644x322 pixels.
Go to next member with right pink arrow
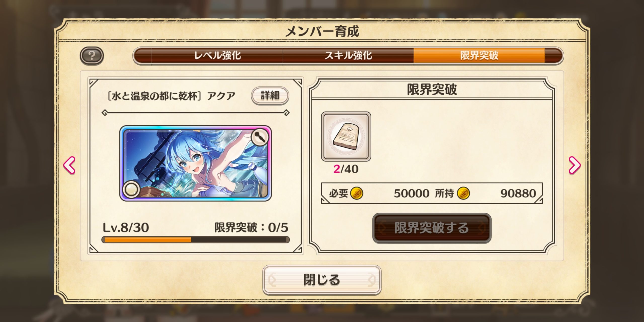coord(575,165)
